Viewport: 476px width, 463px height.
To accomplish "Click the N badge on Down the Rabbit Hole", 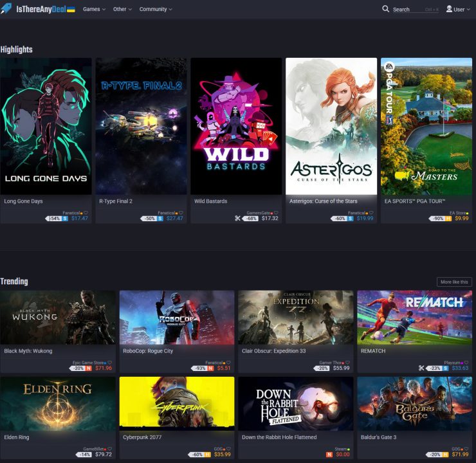I will click(x=329, y=455).
